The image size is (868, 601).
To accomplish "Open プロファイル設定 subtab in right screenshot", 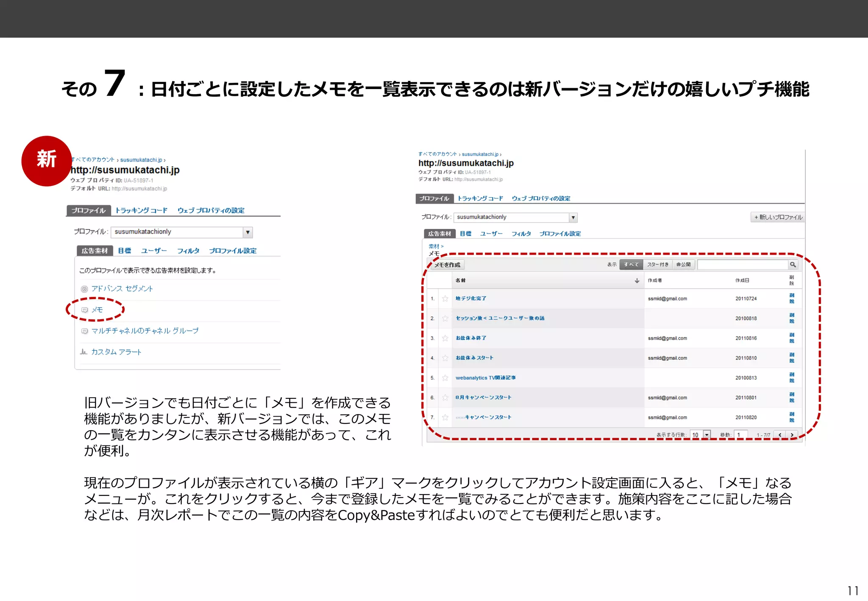I will point(560,234).
